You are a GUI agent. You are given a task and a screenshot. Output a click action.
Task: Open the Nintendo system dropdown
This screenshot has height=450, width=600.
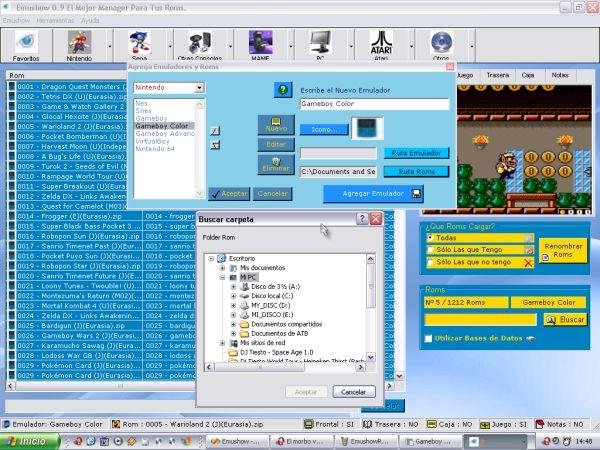coord(199,88)
